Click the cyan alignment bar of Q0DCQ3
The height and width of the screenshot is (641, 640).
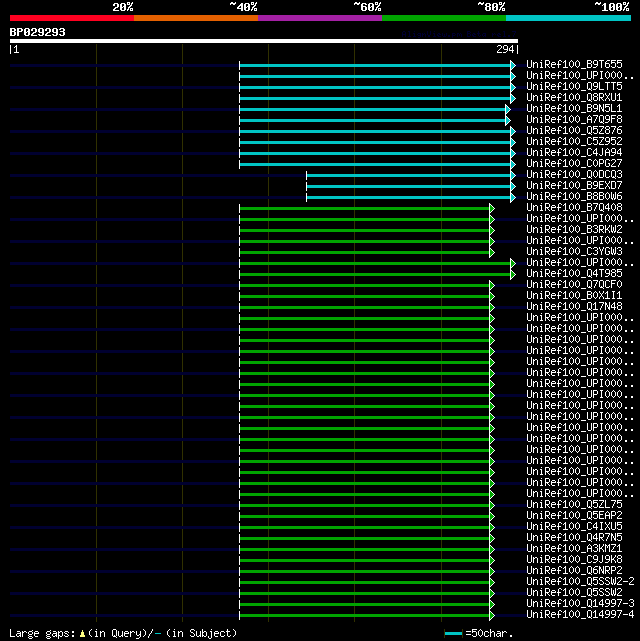409,175
